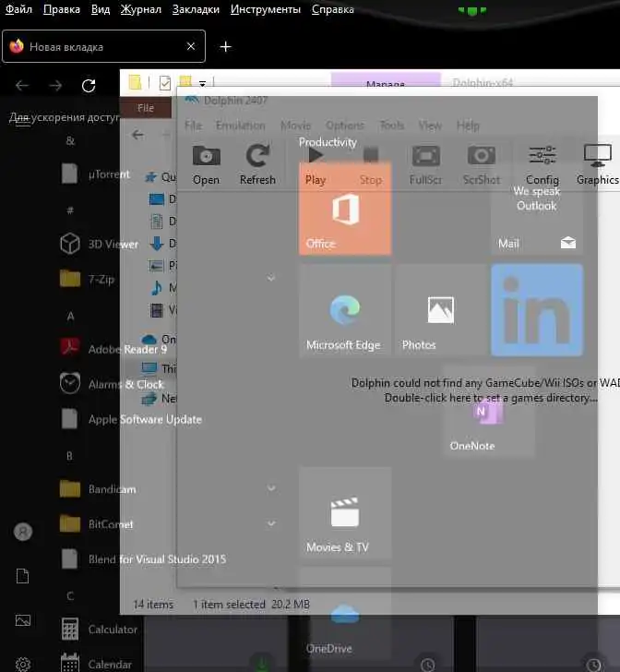Open Dolphin Emulation menu
Screen dimensions: 620x672
pos(241,126)
